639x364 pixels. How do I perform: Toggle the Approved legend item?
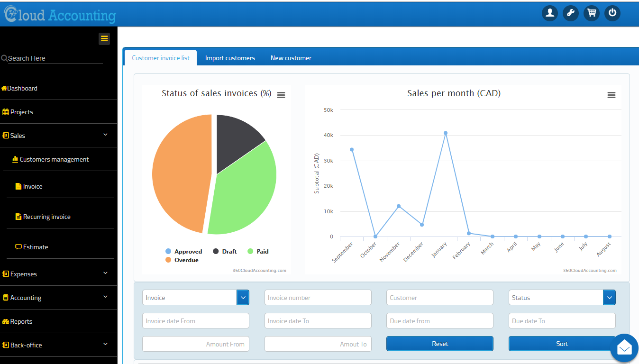point(184,252)
